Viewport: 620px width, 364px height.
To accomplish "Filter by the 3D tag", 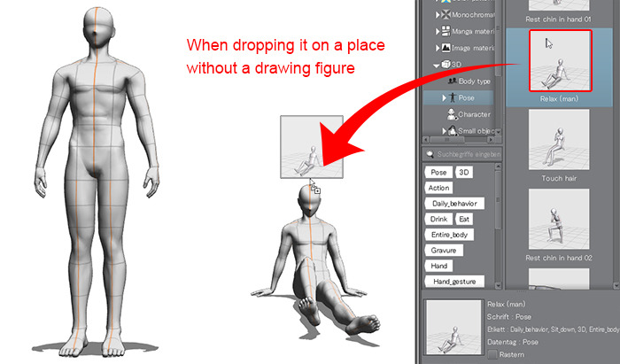I will [x=464, y=173].
